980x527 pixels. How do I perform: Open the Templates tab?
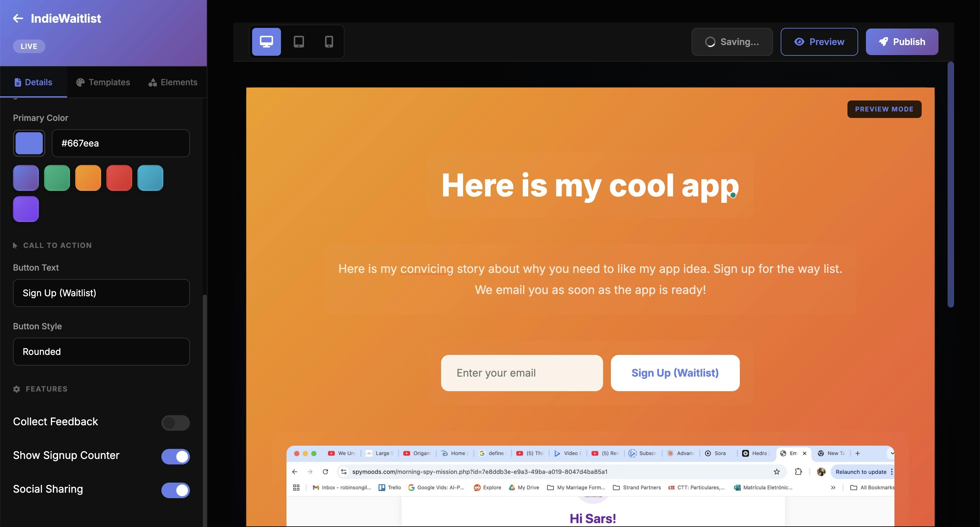click(103, 82)
